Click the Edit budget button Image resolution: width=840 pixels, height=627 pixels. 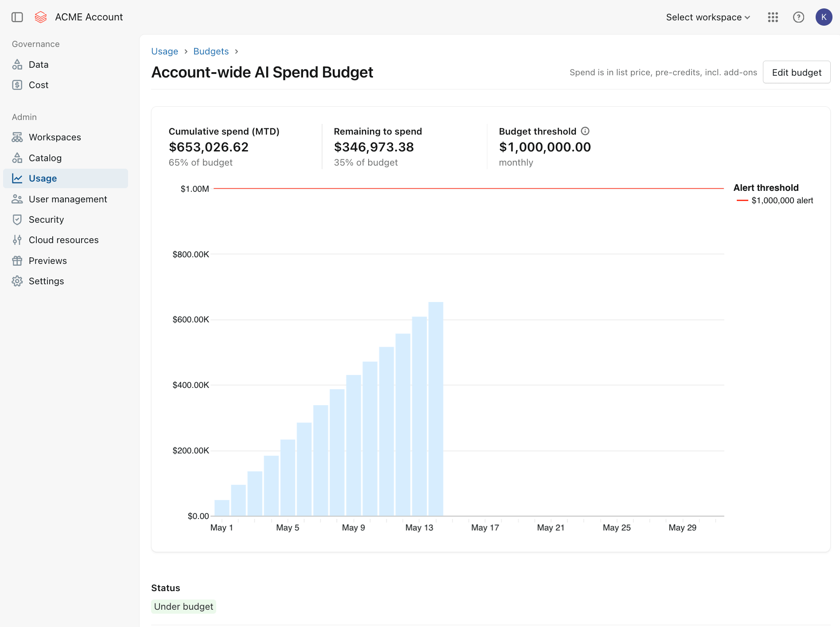pyautogui.click(x=797, y=72)
